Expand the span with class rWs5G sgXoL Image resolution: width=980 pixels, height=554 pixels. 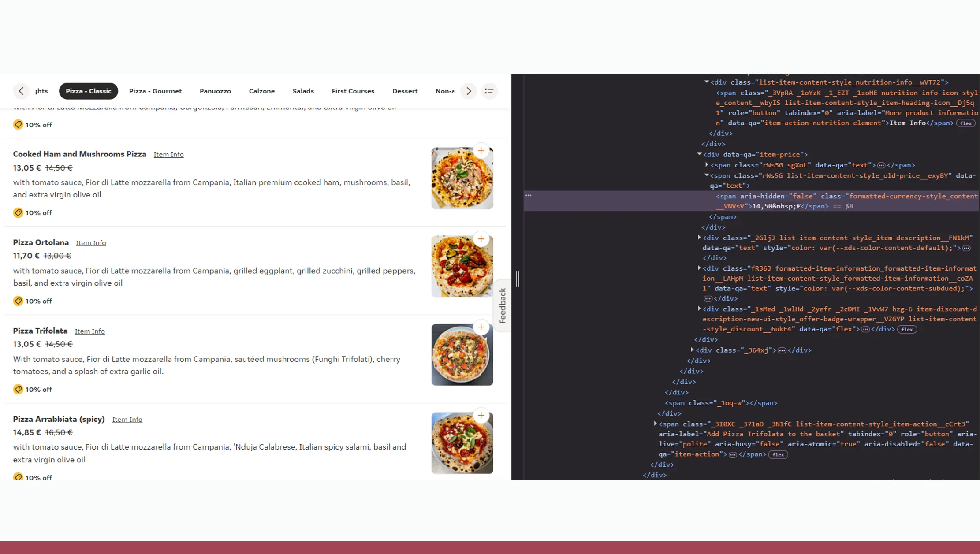click(706, 165)
